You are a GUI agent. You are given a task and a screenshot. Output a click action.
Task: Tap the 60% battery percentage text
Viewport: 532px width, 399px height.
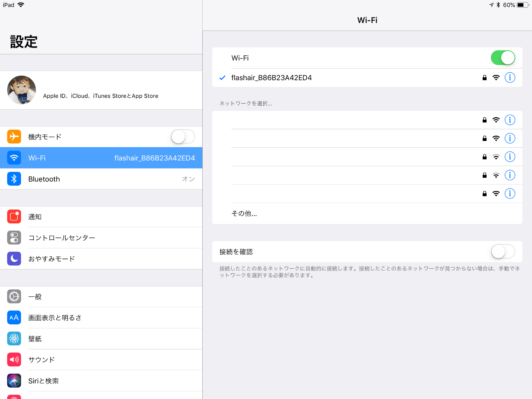509,5
